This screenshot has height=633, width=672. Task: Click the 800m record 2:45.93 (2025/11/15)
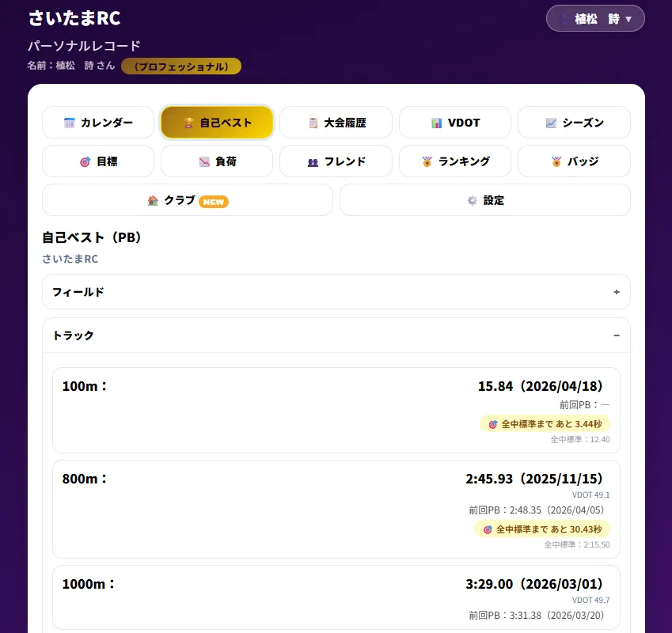[534, 479]
